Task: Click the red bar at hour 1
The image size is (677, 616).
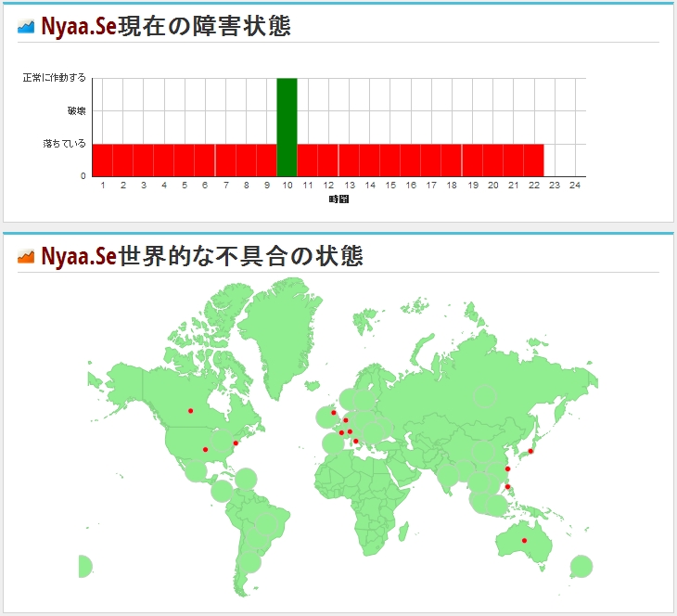Action: (x=102, y=160)
